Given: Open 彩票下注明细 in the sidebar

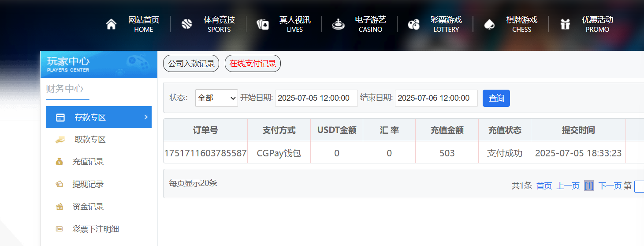Looking at the screenshot, I should 96,229.
